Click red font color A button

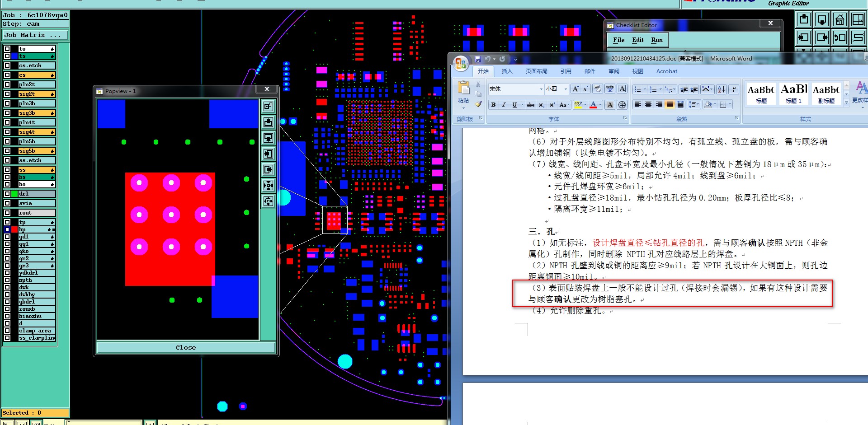pyautogui.click(x=593, y=105)
